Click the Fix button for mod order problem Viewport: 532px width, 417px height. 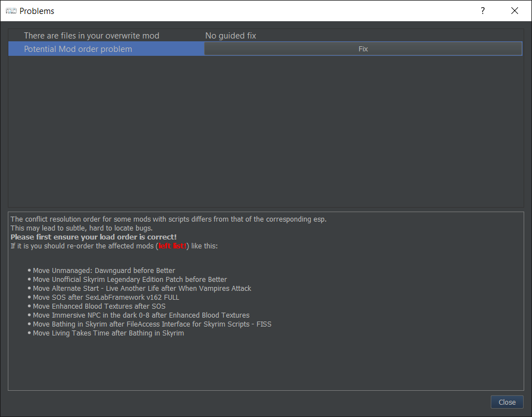click(363, 49)
